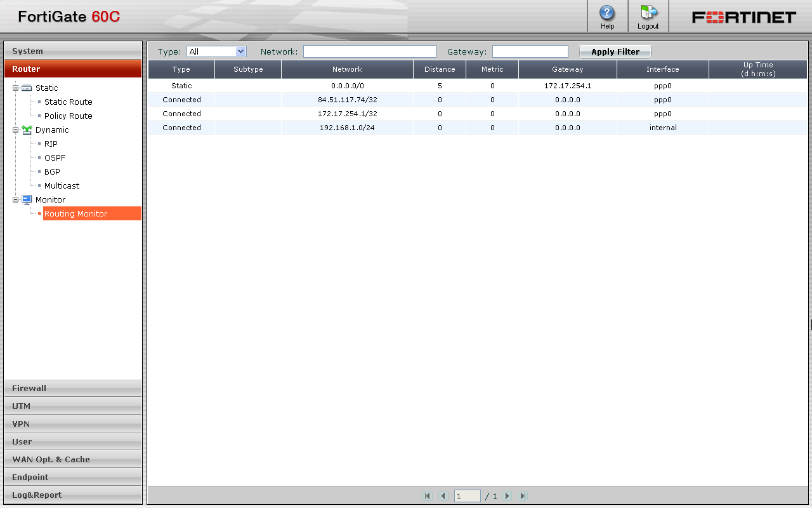
Task: Click the Static router section icon
Action: (x=27, y=88)
